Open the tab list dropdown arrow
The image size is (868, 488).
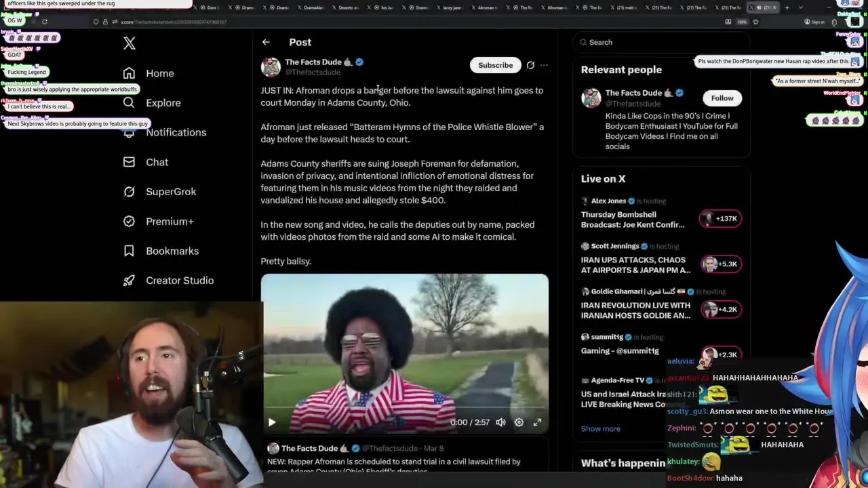pos(800,7)
